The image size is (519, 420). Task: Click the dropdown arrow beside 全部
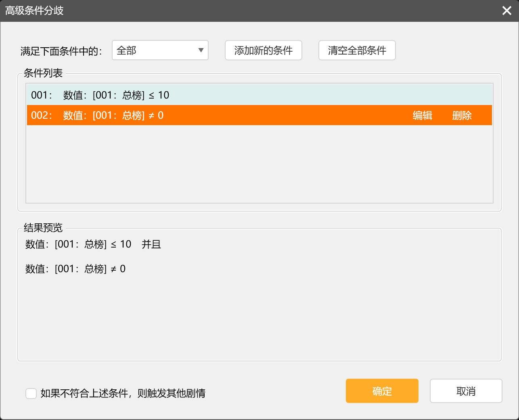tap(201, 50)
